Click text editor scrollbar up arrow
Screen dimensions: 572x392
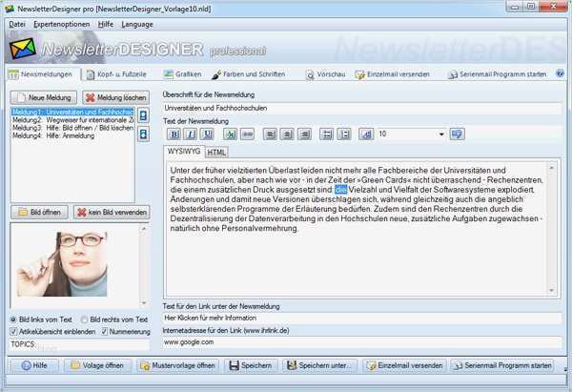tap(551, 168)
